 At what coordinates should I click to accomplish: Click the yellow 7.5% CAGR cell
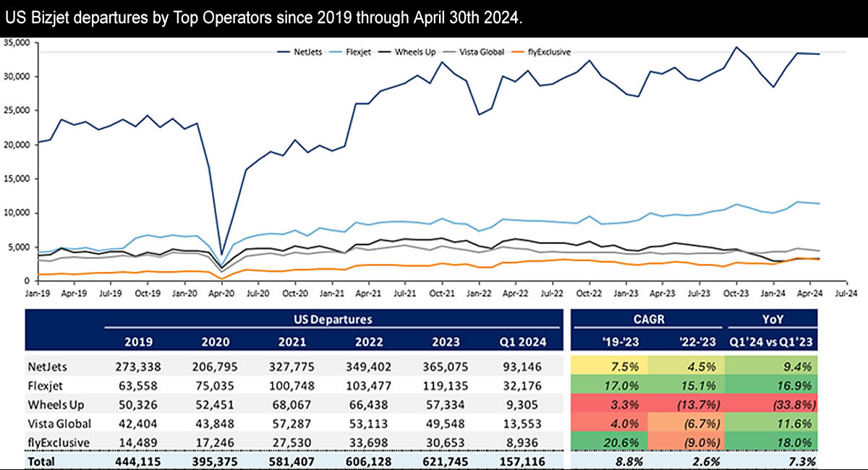(610, 366)
